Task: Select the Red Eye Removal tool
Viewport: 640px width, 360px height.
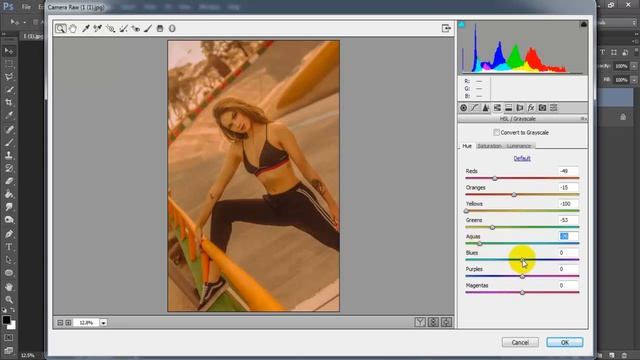Action: 136,29
